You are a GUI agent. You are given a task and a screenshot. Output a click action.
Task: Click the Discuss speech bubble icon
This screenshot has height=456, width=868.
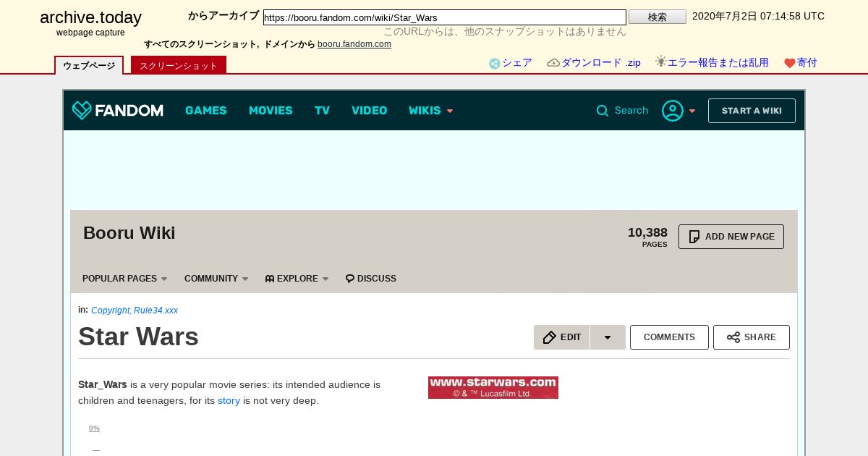point(350,279)
